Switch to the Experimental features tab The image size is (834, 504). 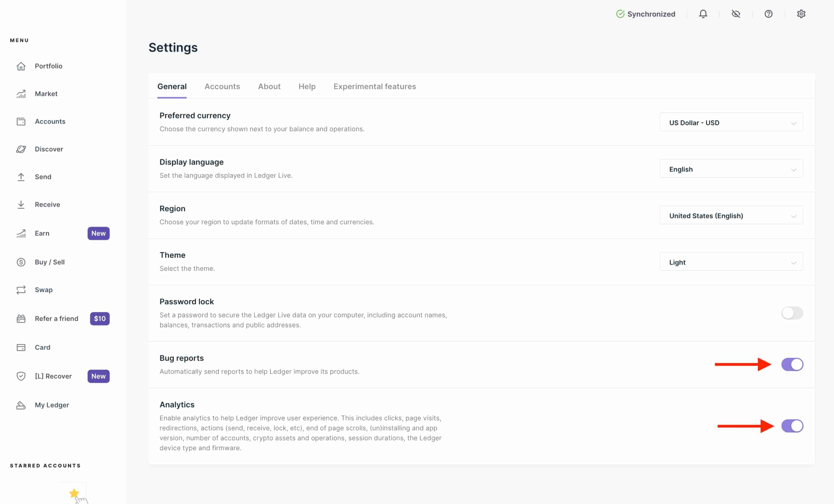(x=374, y=86)
